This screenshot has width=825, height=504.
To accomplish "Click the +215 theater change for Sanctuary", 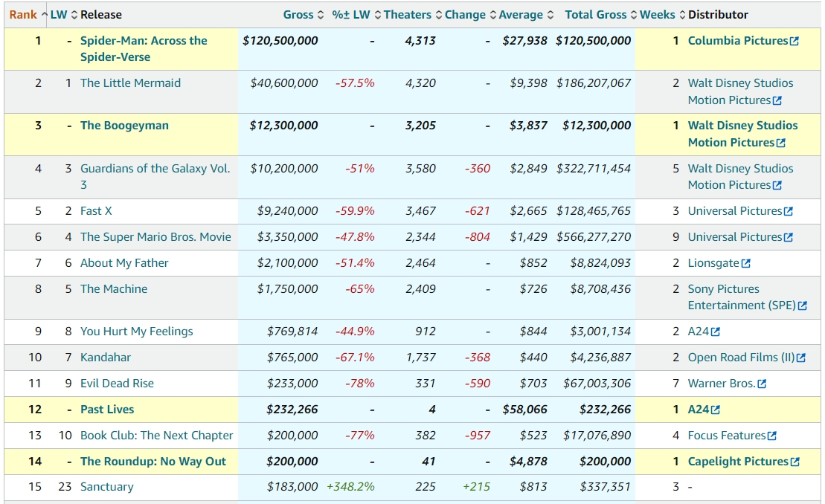I will click(x=476, y=487).
